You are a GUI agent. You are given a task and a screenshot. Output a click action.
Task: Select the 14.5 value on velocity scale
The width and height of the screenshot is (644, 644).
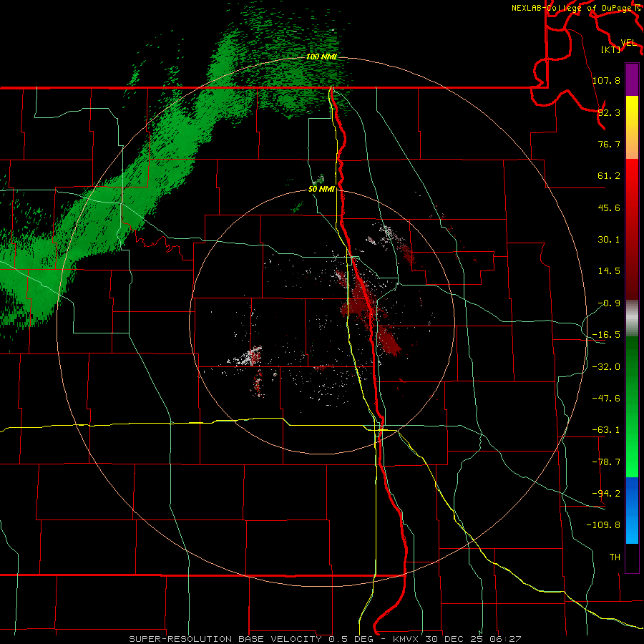pos(609,271)
